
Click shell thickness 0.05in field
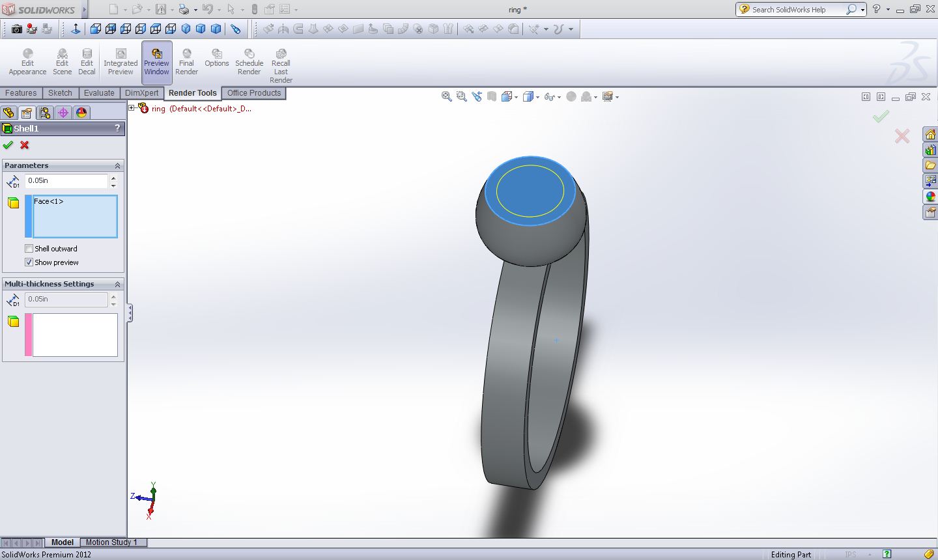coord(66,181)
